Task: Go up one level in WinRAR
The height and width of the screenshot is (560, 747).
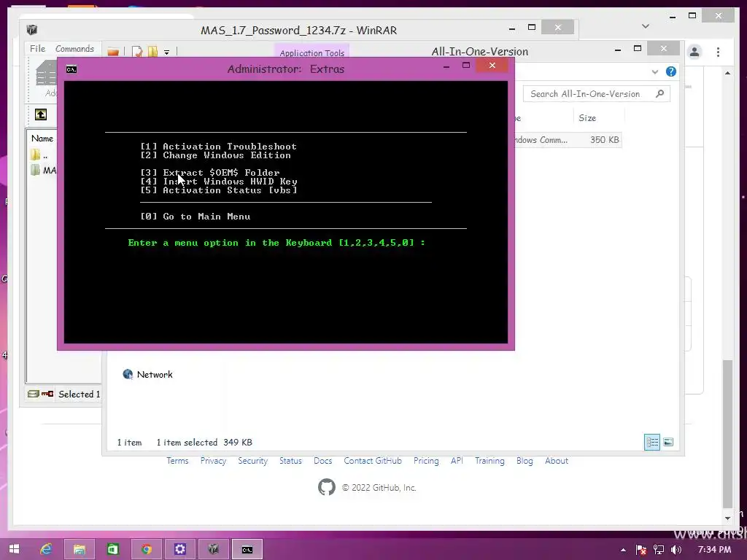Action: point(41,114)
